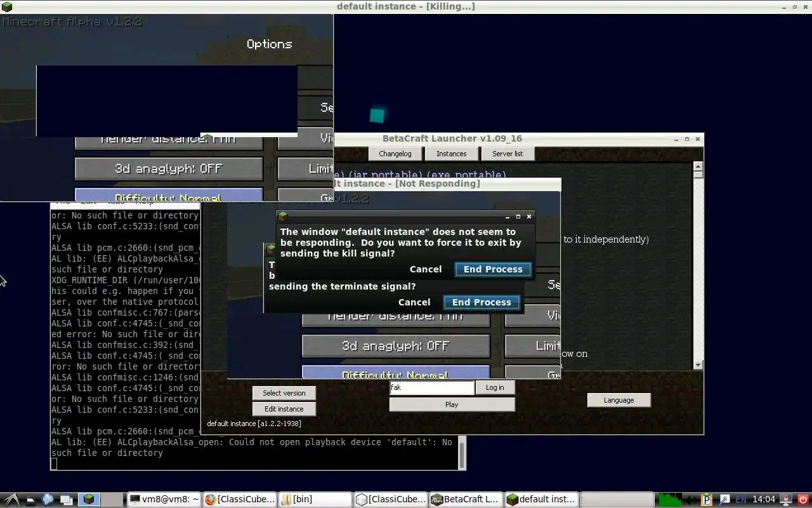Click the terminal window scrollbar handle
This screenshot has height=508, width=812.
tap(462, 455)
